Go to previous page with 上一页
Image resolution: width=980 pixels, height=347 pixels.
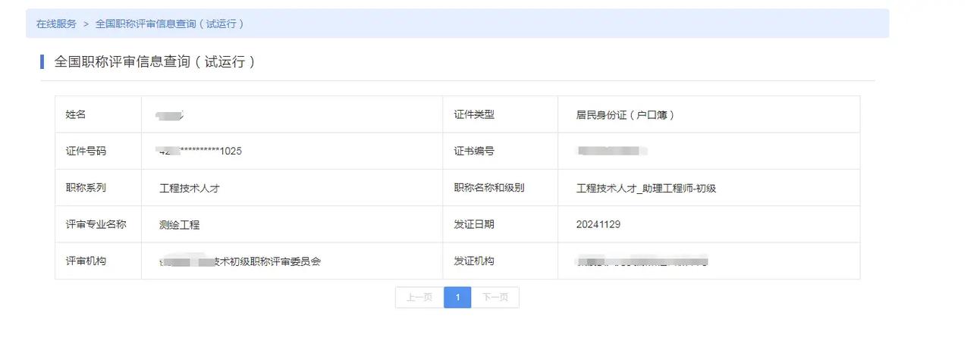(419, 298)
